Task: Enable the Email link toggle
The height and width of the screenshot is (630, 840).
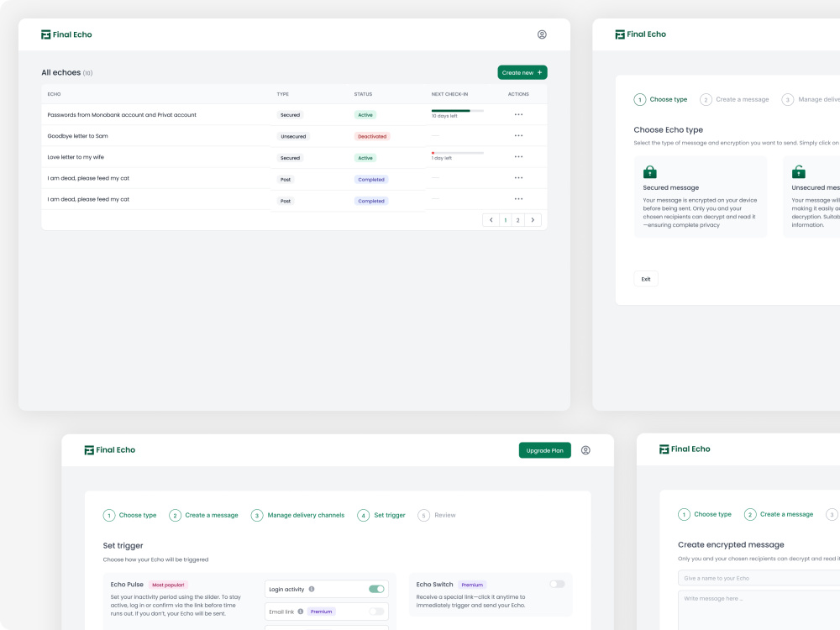Action: coord(376,612)
